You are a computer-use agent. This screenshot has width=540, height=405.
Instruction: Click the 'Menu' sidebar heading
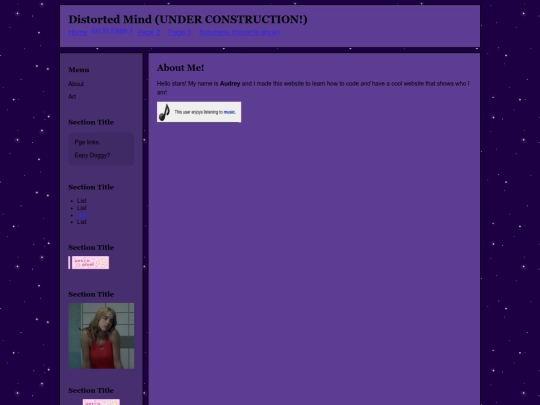coord(79,70)
